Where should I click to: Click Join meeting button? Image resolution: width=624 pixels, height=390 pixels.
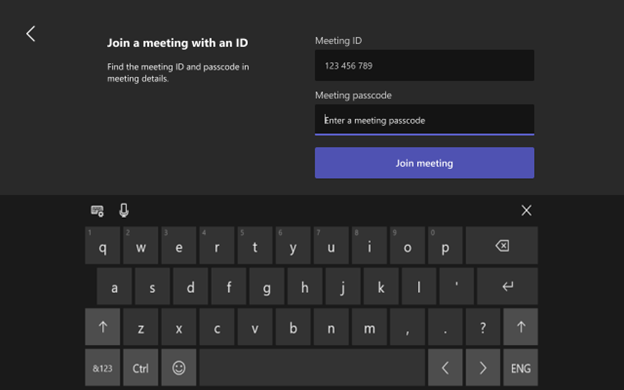point(424,163)
